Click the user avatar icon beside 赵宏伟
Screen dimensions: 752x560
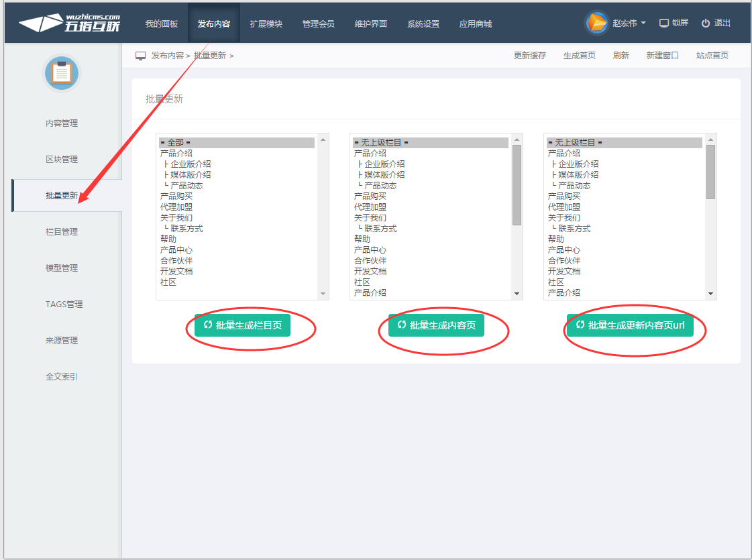tap(596, 23)
